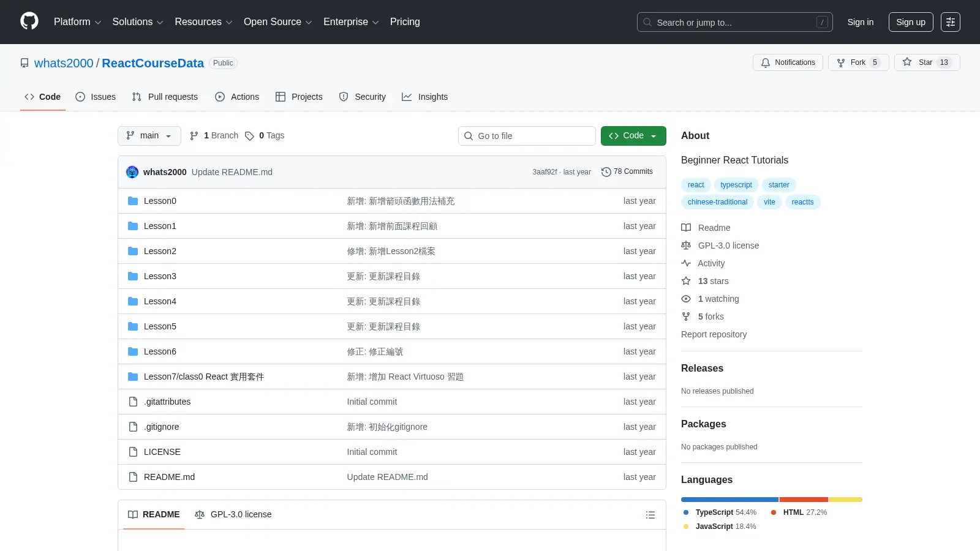Click the chinese-traditional topic tag
This screenshot has width=980, height=551.
click(x=717, y=202)
